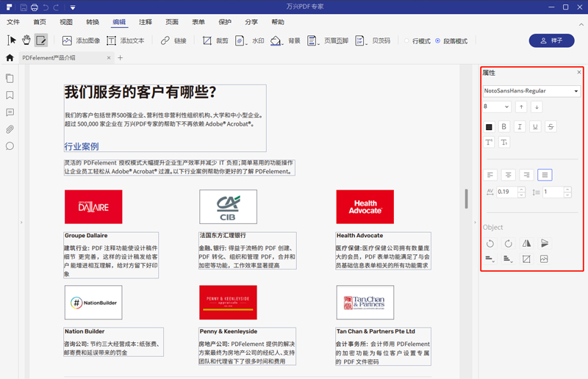Close the 属性 properties panel

579,72
